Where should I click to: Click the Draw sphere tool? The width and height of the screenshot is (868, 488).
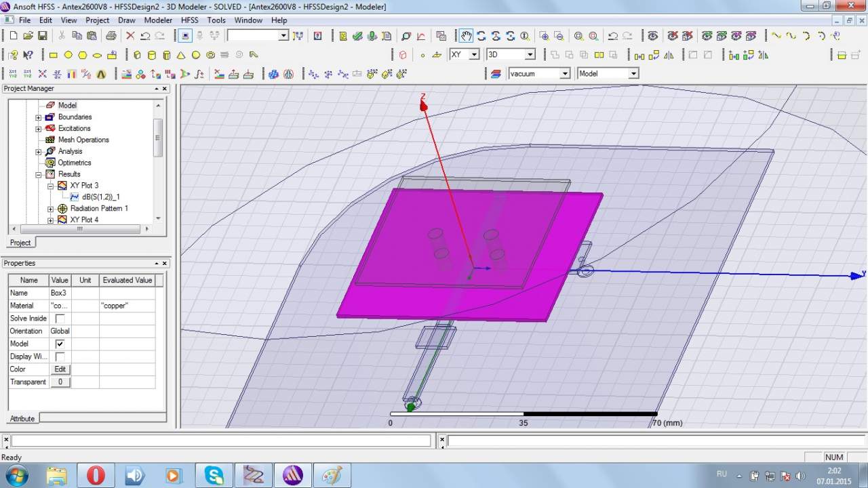click(196, 55)
